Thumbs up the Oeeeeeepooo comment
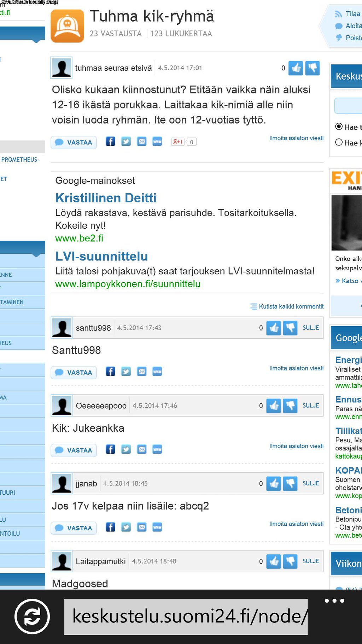Image resolution: width=362 pixels, height=644 pixels. tap(274, 406)
